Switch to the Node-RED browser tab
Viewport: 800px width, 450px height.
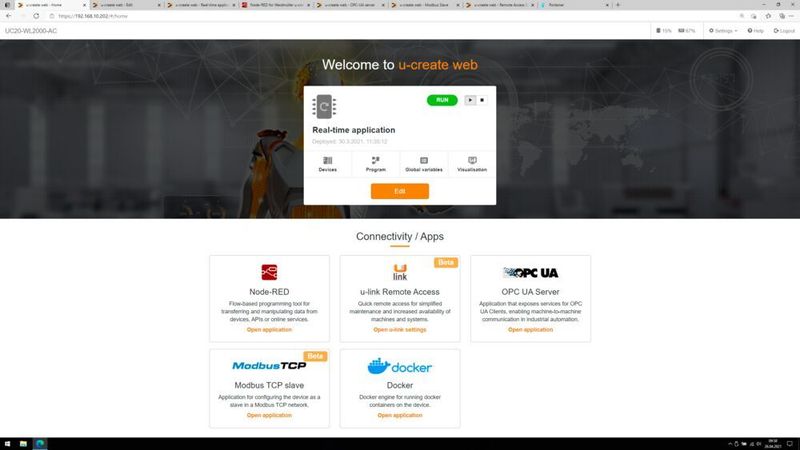(276, 5)
